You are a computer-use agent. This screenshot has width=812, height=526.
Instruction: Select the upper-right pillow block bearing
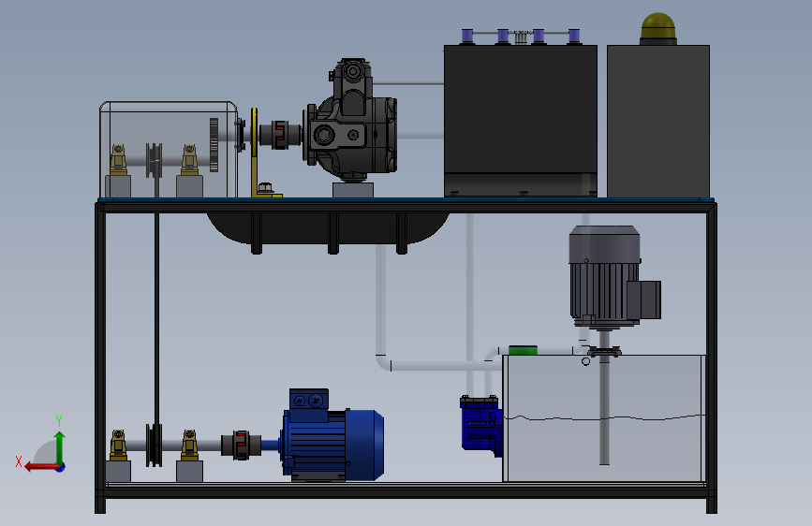[189, 160]
